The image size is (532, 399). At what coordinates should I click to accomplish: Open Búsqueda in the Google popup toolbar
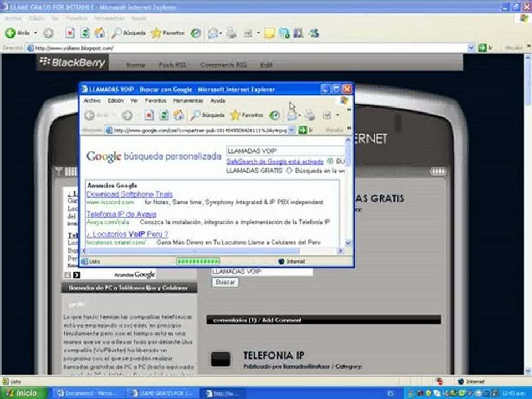[x=207, y=115]
